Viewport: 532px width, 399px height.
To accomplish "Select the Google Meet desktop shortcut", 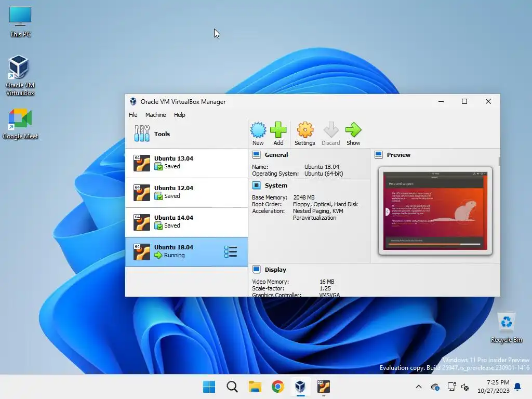I will click(20, 124).
